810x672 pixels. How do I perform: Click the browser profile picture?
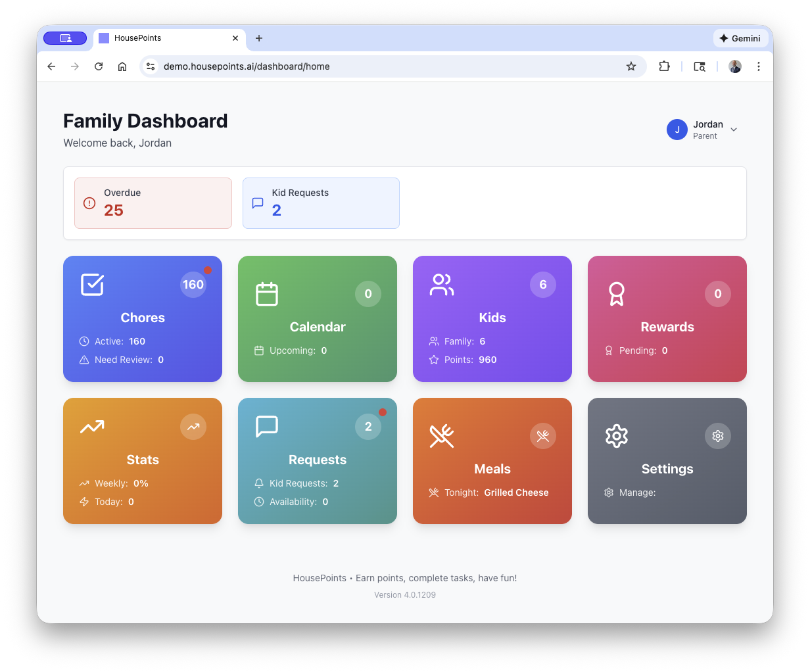[735, 66]
